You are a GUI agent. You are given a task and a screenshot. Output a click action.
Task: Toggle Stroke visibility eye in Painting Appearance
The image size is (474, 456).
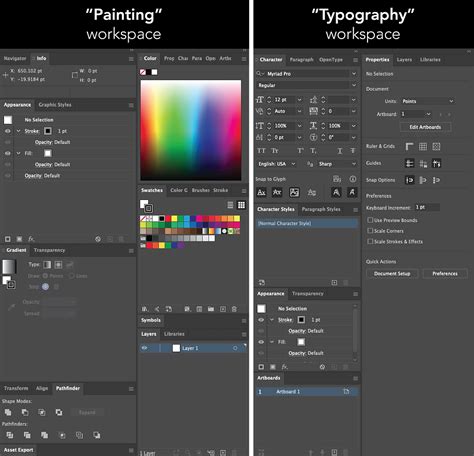(x=7, y=131)
